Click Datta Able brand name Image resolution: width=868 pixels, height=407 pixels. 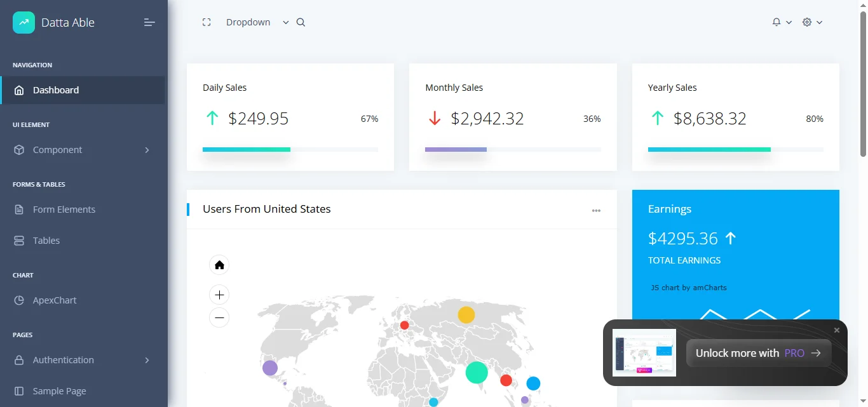[68, 22]
